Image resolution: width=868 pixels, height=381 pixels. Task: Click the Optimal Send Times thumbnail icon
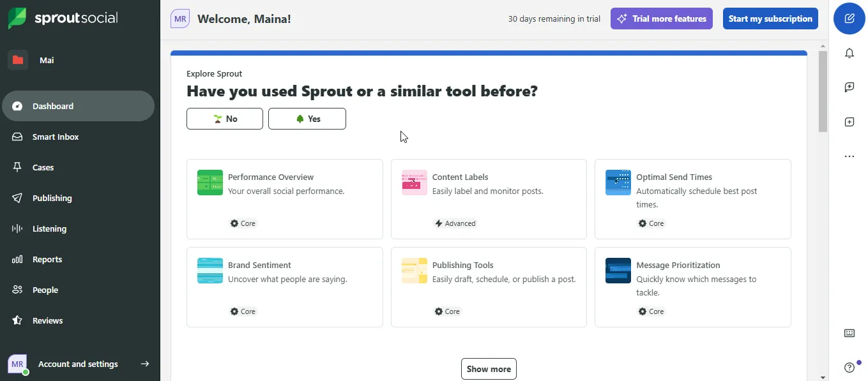[618, 183]
